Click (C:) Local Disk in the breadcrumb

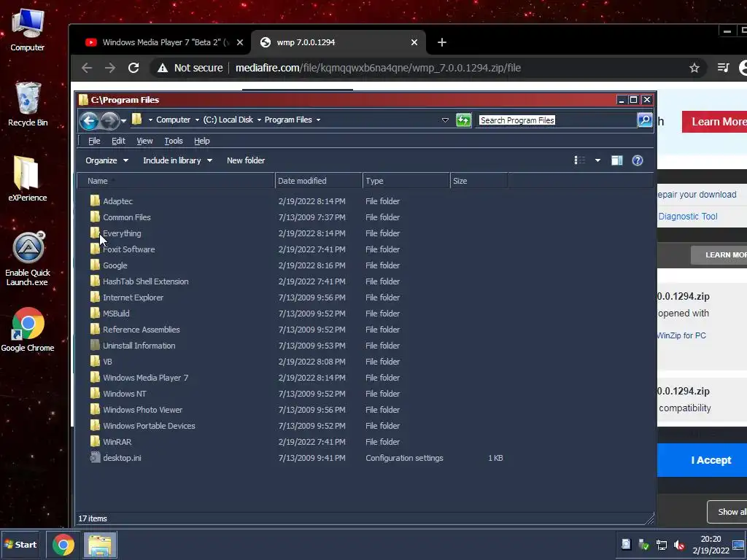tap(228, 120)
